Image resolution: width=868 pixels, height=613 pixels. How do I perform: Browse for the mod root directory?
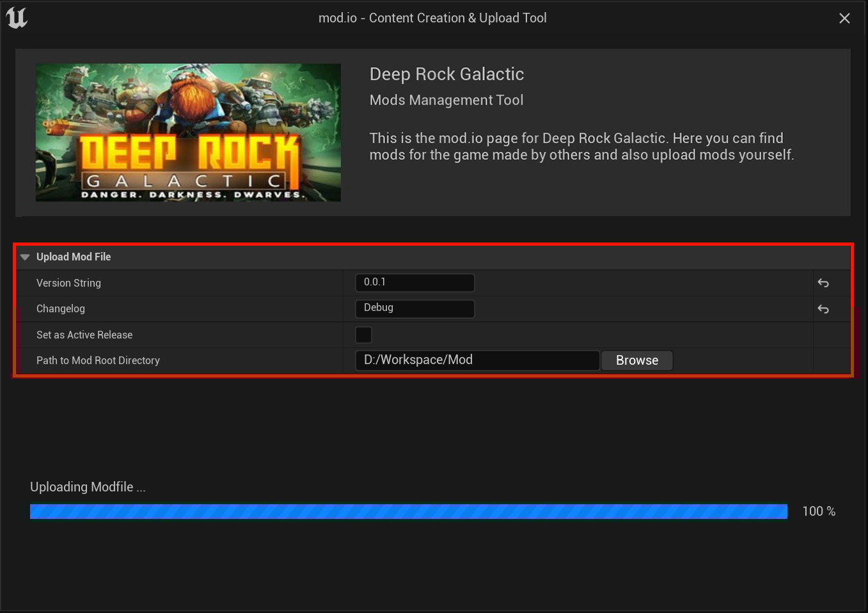pos(637,360)
